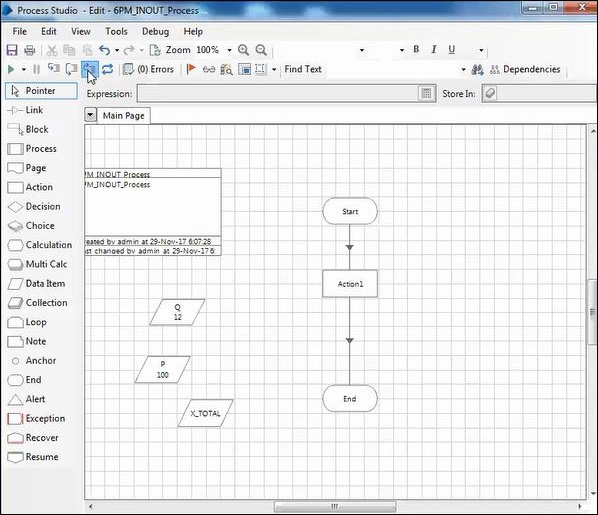Click the find/search process binoculars-with-magnifier icon

point(227,69)
